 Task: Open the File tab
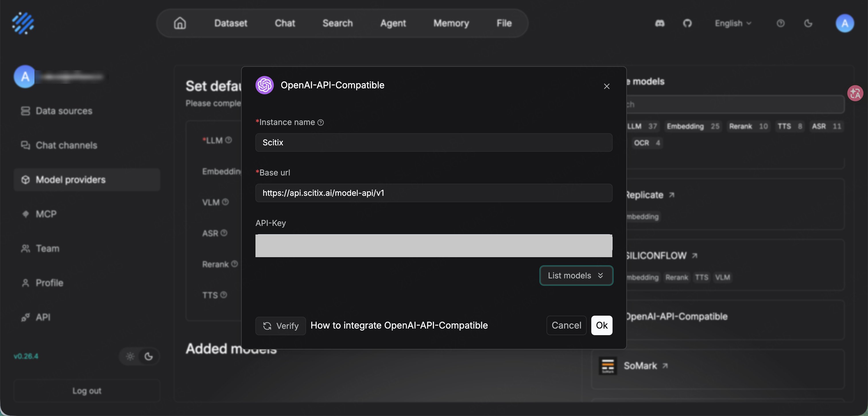[504, 23]
